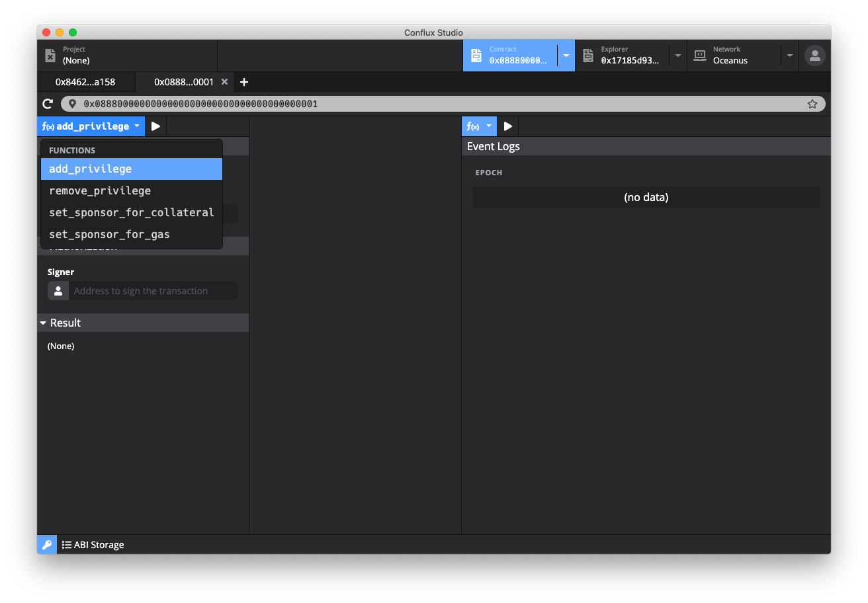The image size is (868, 603).
Task: Click the refresh icon beside address bar
Action: [48, 104]
